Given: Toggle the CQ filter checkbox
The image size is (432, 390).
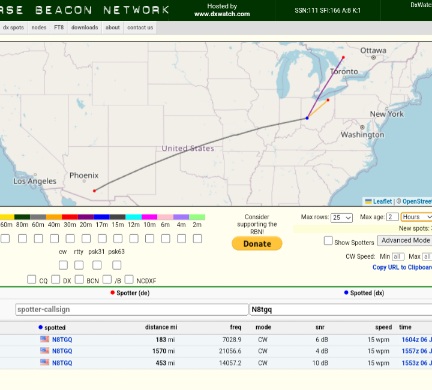Looking at the screenshot, I should (31, 279).
